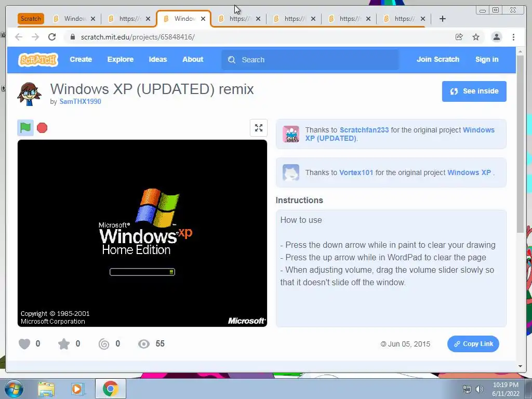Click the volume speaker tray icon
532x399 pixels.
(x=480, y=389)
